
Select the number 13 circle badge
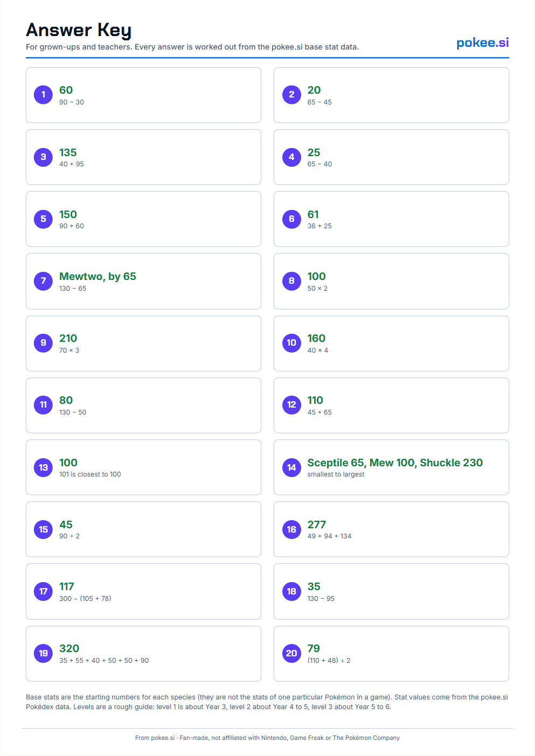tap(43, 467)
